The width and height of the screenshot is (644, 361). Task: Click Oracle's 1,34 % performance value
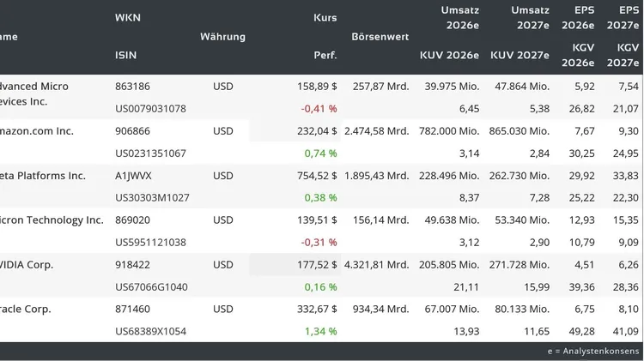tap(319, 332)
